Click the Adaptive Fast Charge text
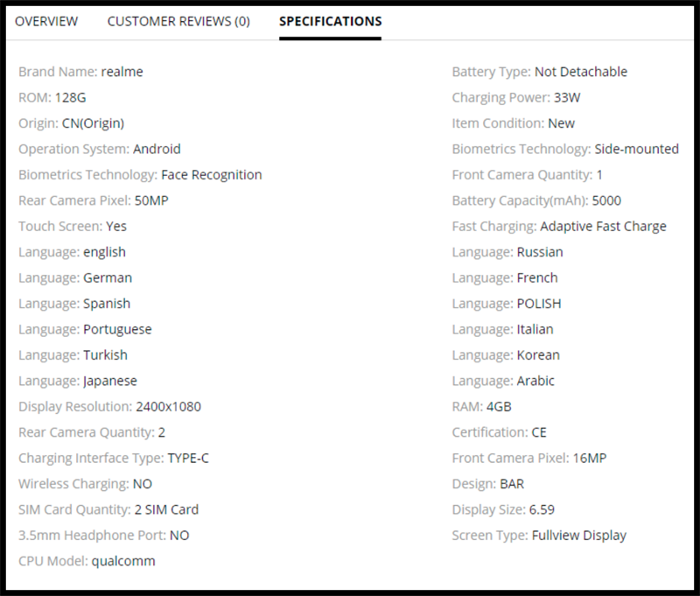The width and height of the screenshot is (700, 596). (603, 226)
